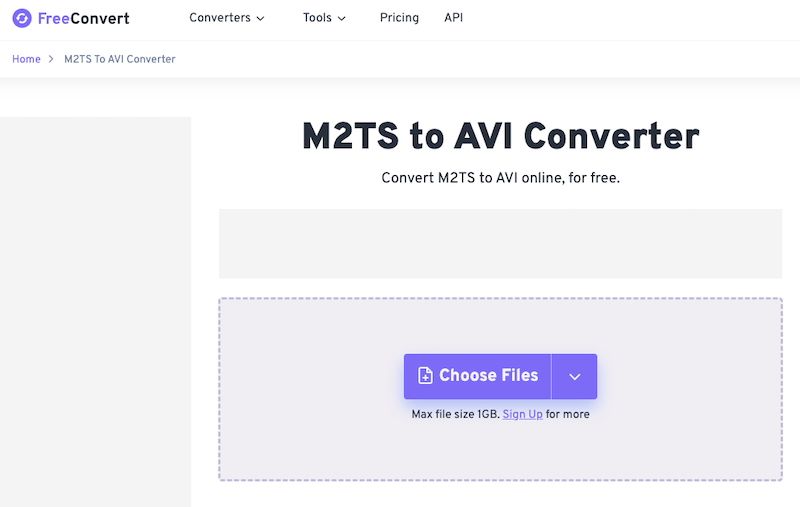The height and width of the screenshot is (507, 800).
Task: Click the M2TS To AVI Converter breadcrumb
Action: tap(120, 59)
